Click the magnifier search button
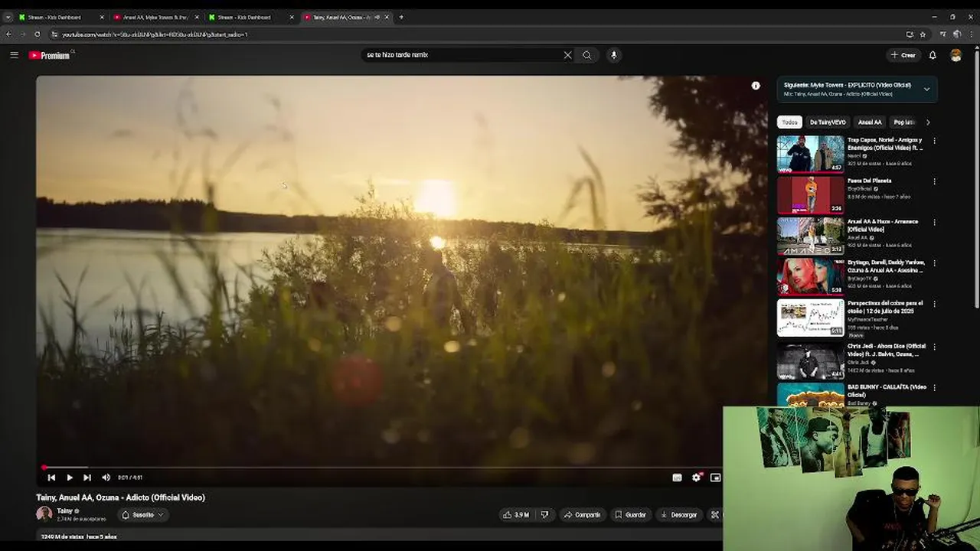 pos(587,55)
